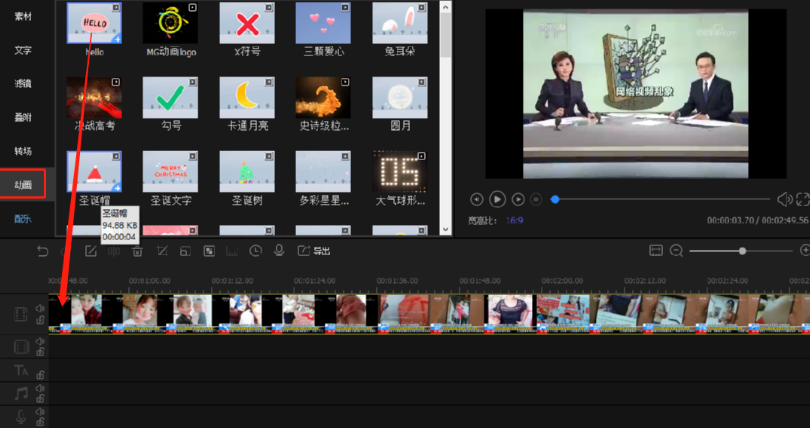Toggle the preview volume speaker icon
Viewport: 810px width, 428px height.
[783, 200]
